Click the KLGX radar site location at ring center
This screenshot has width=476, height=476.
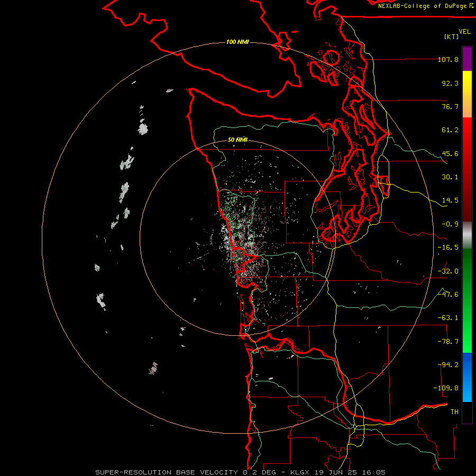(237, 239)
